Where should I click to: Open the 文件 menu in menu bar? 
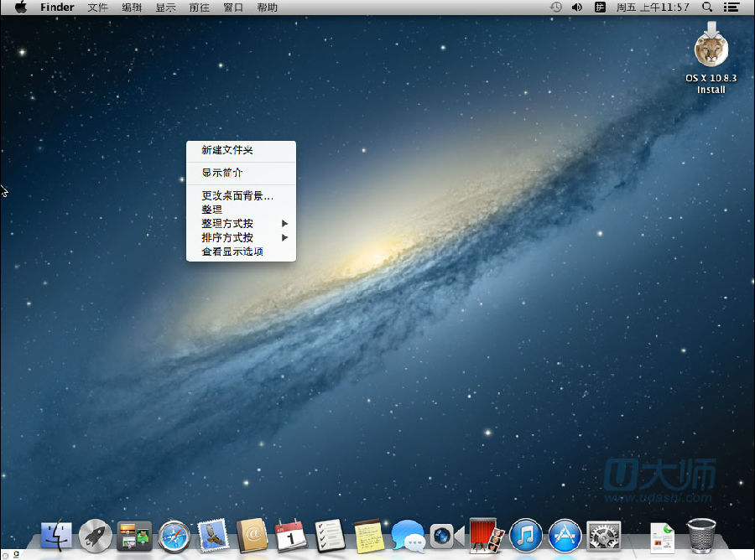click(98, 8)
